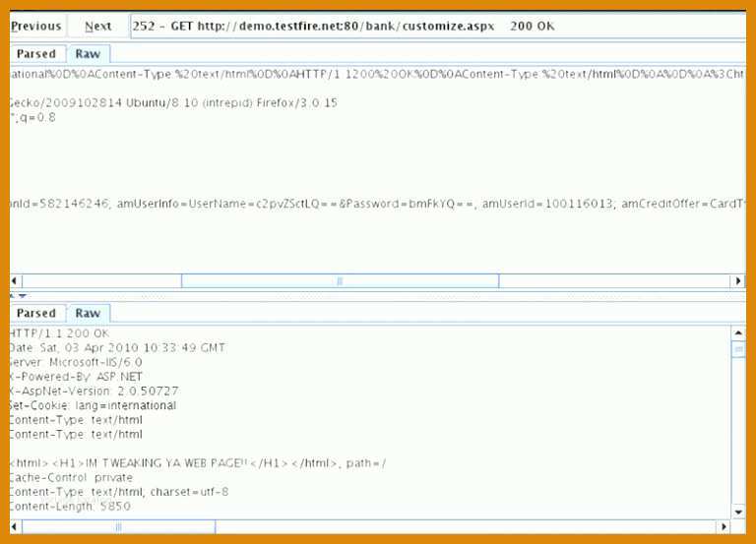Click down arrow of response vertical scrollbar
Screen dimensions: 756x544
[738, 513]
